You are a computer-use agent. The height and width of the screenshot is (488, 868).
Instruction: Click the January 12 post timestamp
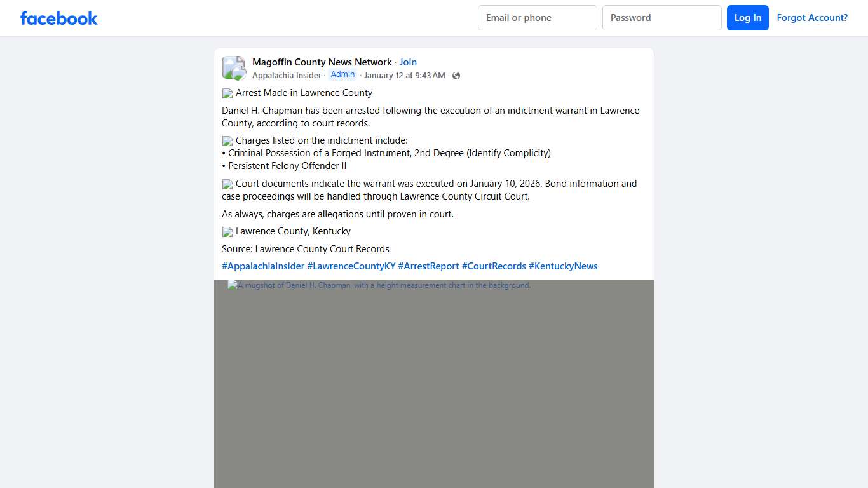point(404,75)
